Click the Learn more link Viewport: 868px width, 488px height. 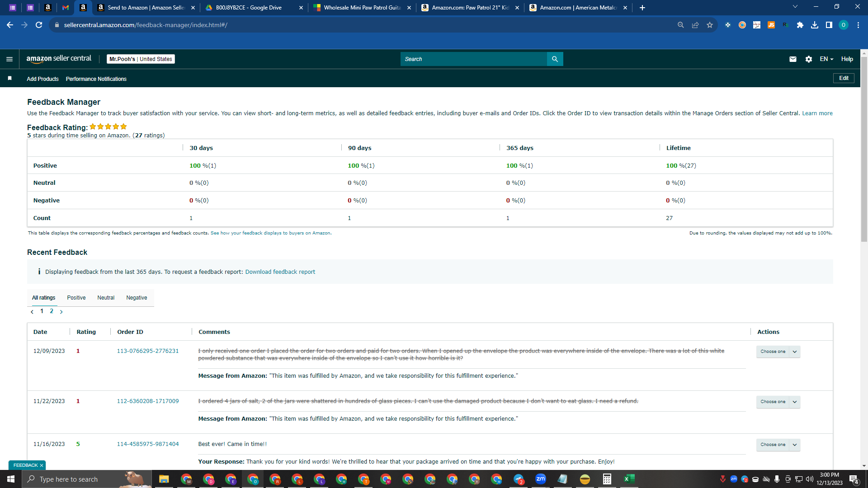pos(817,113)
